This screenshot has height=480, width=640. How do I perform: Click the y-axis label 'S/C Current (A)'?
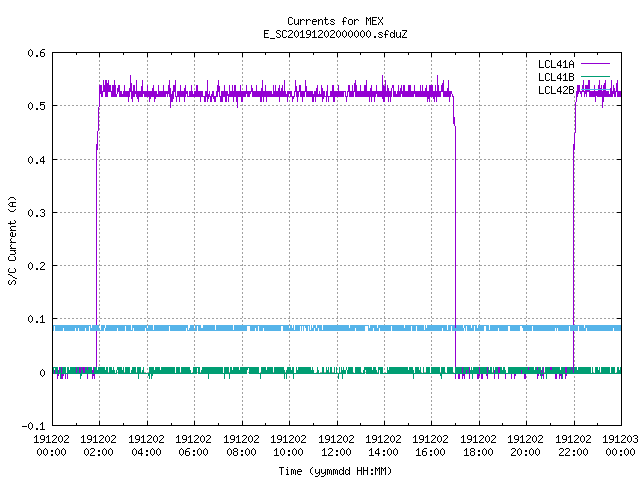[13, 240]
